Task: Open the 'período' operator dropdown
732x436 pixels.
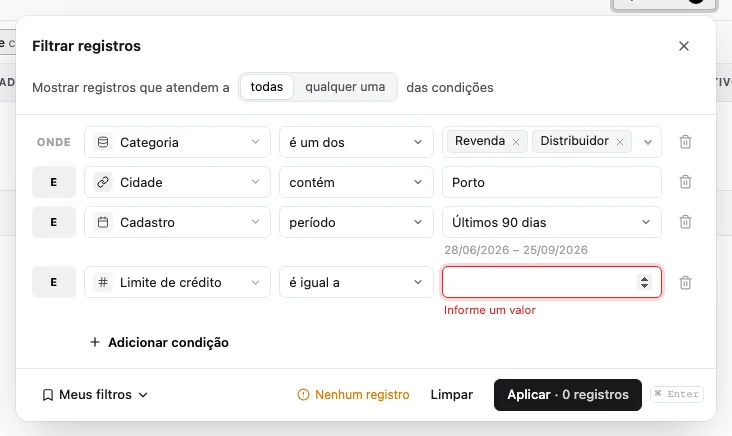Action: 356,222
